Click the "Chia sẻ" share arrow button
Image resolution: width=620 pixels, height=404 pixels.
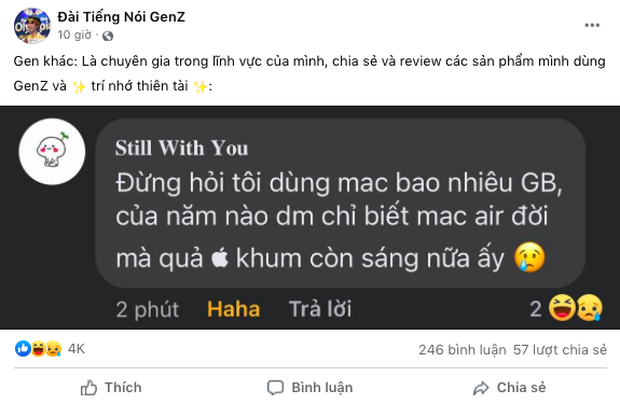[x=512, y=387]
